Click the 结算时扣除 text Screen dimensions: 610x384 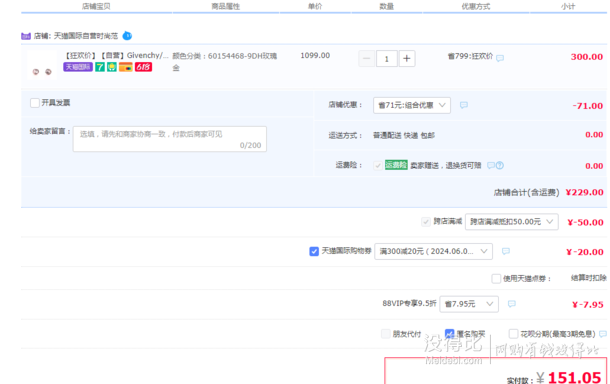point(589,278)
